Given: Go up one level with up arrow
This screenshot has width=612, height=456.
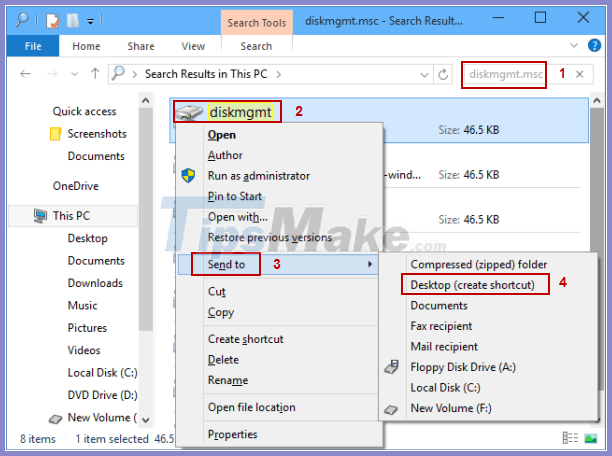Looking at the screenshot, I should tap(95, 73).
